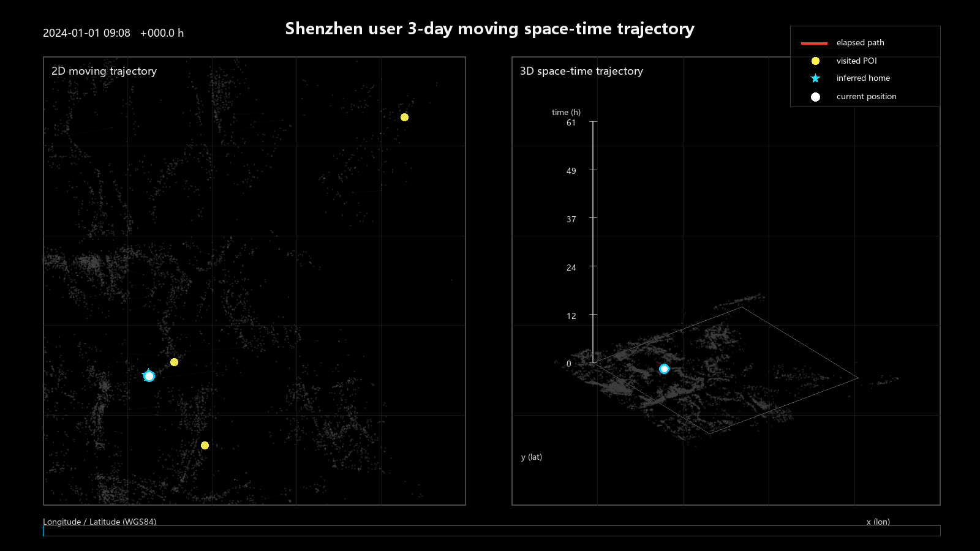The image size is (980, 551).
Task: Click the time axis tick '0'
Action: coord(568,364)
